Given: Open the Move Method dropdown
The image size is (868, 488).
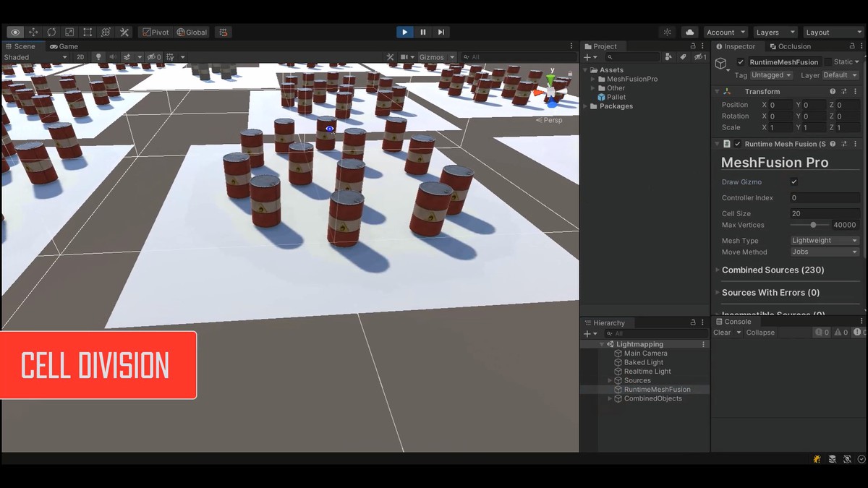Looking at the screenshot, I should (x=825, y=252).
